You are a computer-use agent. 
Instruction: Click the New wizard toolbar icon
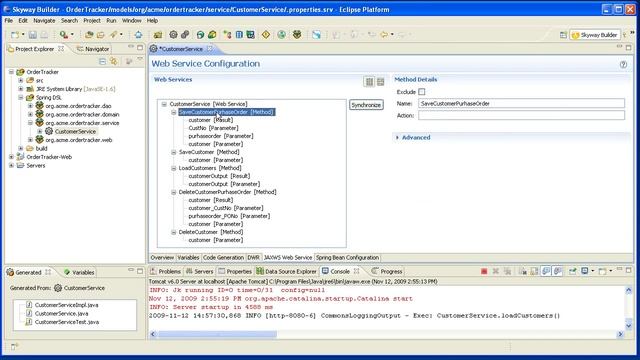point(15,35)
